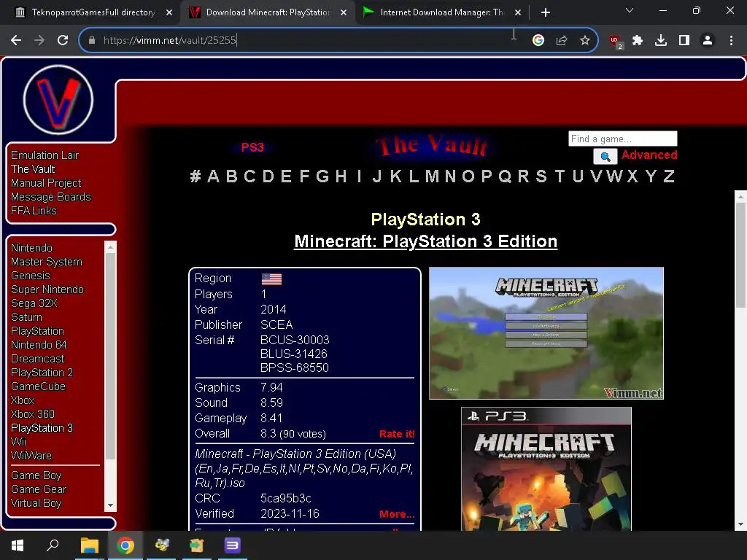Open the PS3 Minecraft box art

tap(546, 469)
